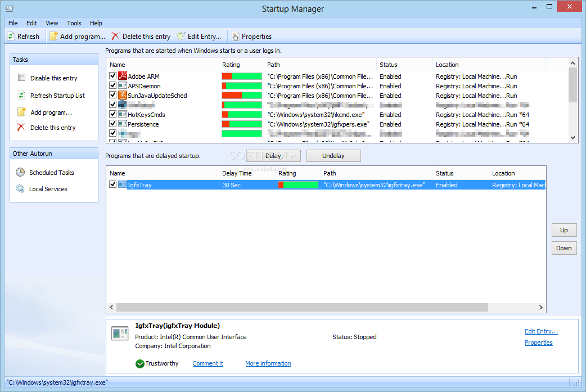The width and height of the screenshot is (586, 392).
Task: Sort startup list by Status column header
Action: point(404,65)
